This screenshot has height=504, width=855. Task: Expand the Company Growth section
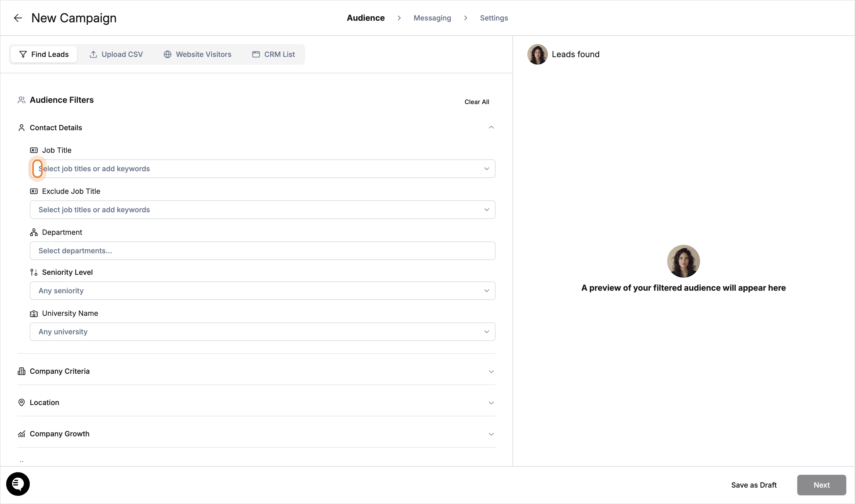point(491,434)
